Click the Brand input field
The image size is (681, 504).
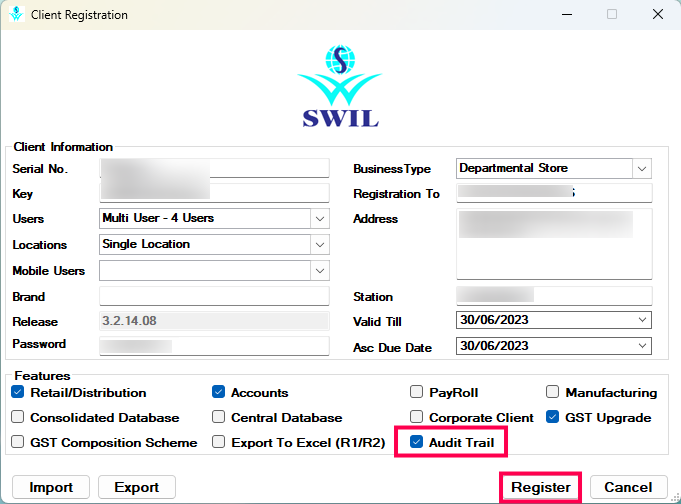tap(214, 296)
